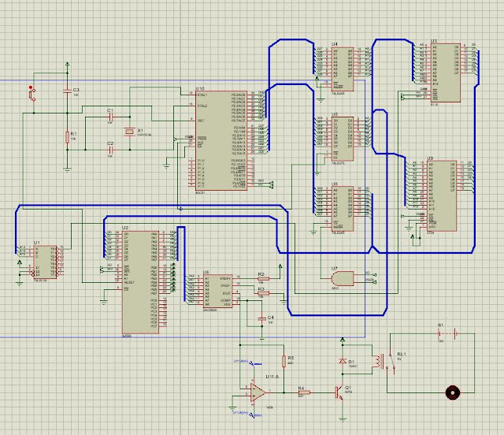The height and width of the screenshot is (435, 504).
Task: Click the U1 decoder chip
Action: click(46, 262)
